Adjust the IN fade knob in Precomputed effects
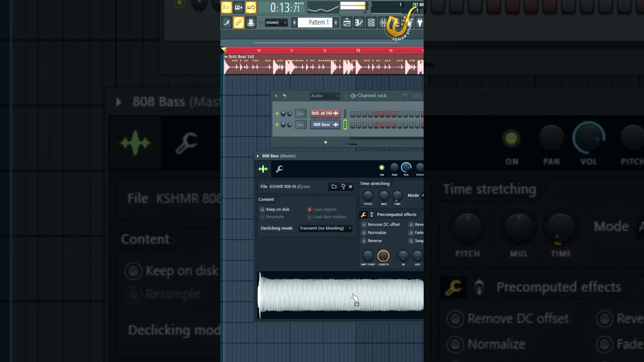The image size is (644, 362). [403, 255]
